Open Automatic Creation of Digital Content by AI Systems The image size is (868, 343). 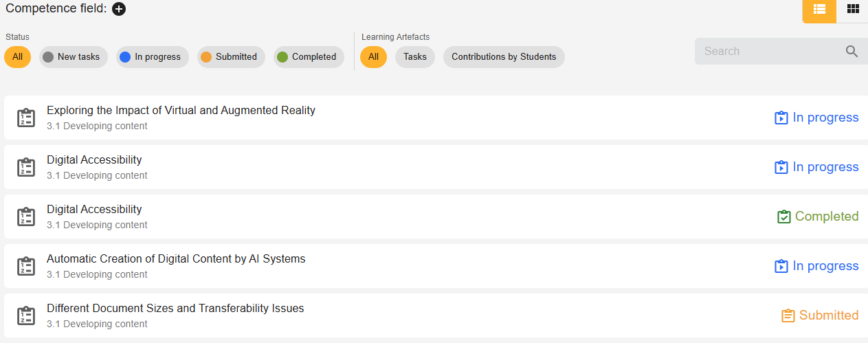click(176, 259)
